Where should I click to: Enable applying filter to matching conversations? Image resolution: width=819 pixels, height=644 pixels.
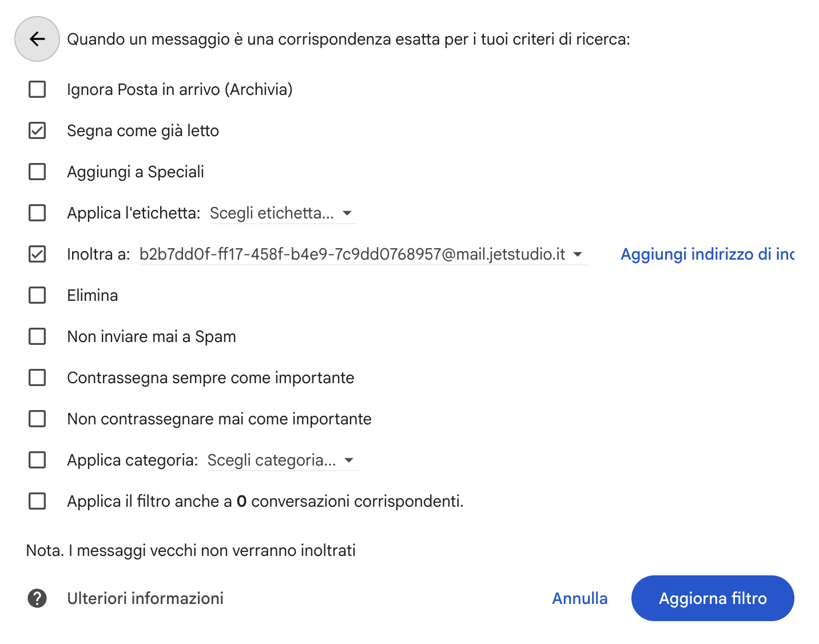(37, 501)
